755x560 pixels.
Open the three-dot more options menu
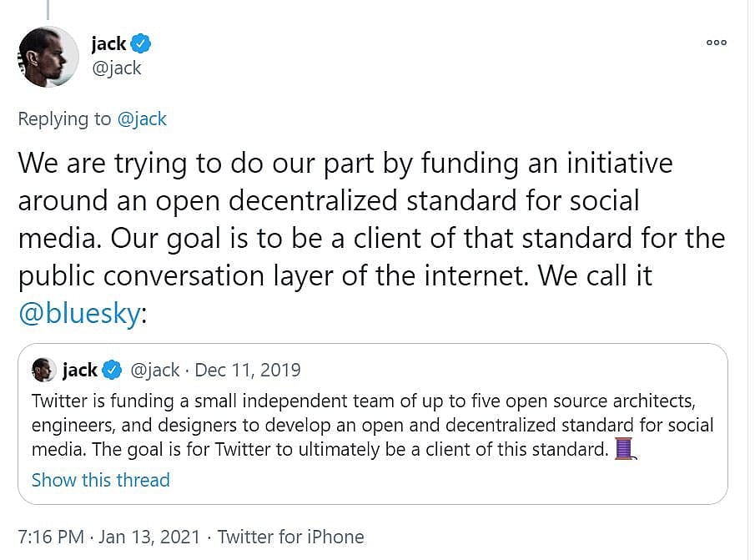point(716,43)
